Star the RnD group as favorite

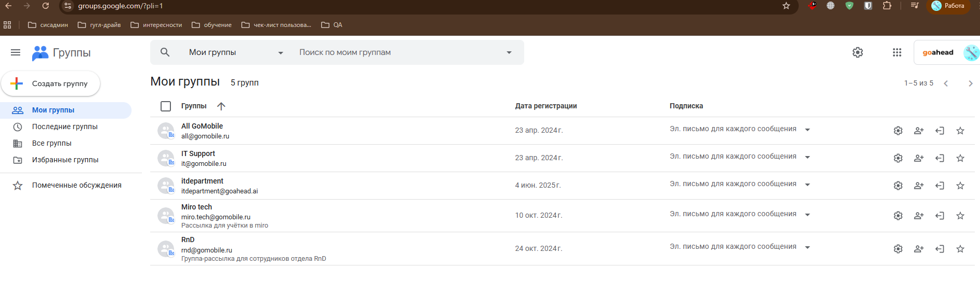coord(960,249)
